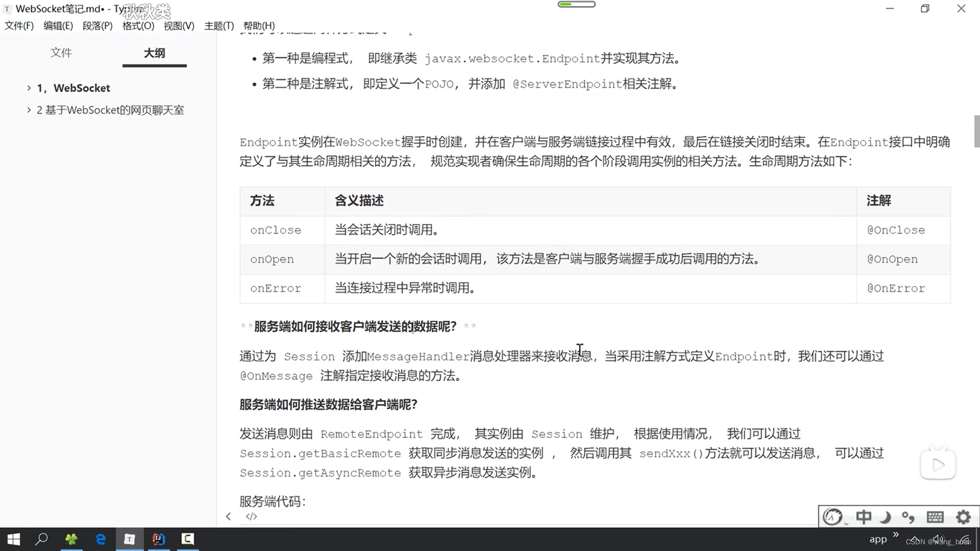Viewport: 980px width, 551px height.
Task: Open the 文件(F) menu
Action: tap(19, 26)
